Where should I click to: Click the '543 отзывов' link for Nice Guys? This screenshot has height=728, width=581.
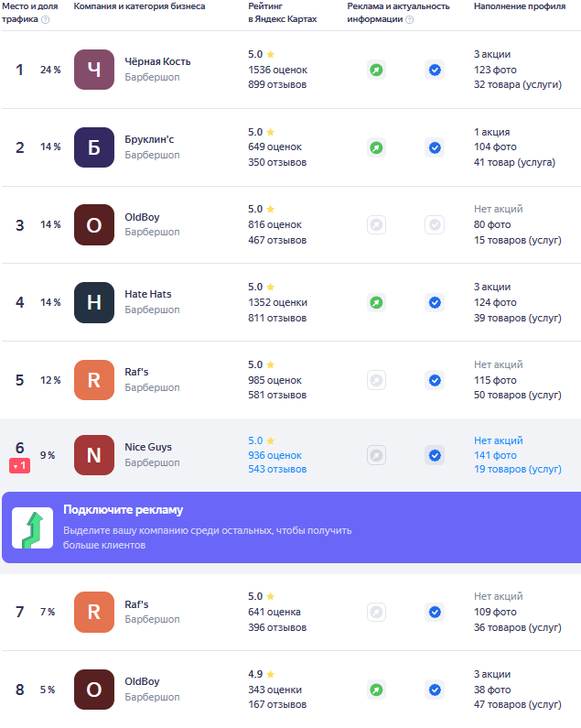(277, 470)
